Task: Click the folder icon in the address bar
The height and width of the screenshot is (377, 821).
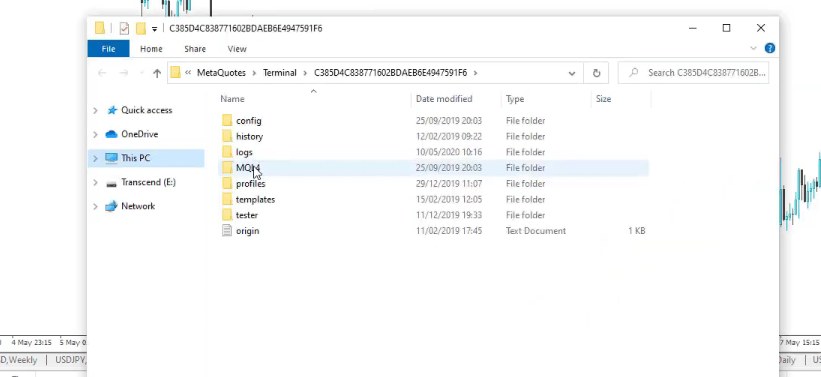Action: point(175,73)
